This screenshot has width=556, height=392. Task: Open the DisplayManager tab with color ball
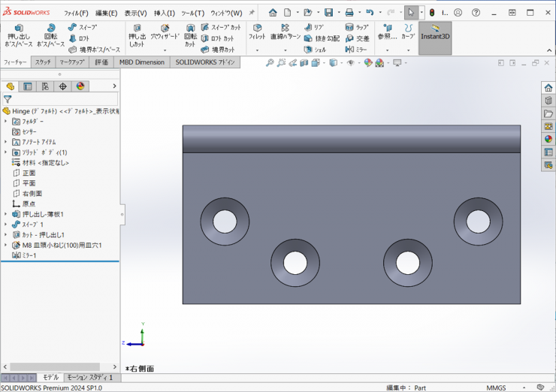tap(80, 86)
